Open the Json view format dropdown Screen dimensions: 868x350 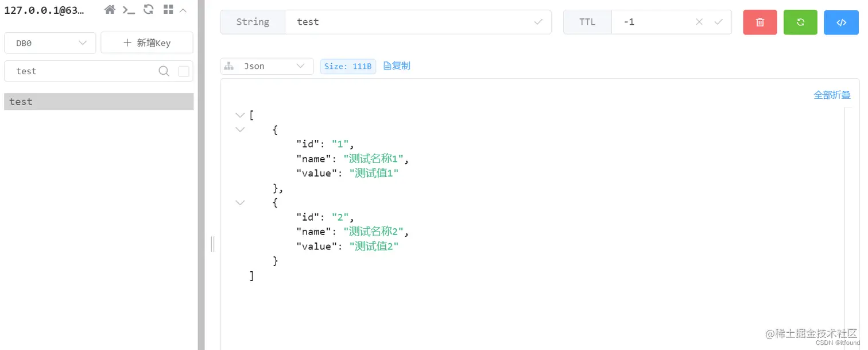(x=266, y=66)
